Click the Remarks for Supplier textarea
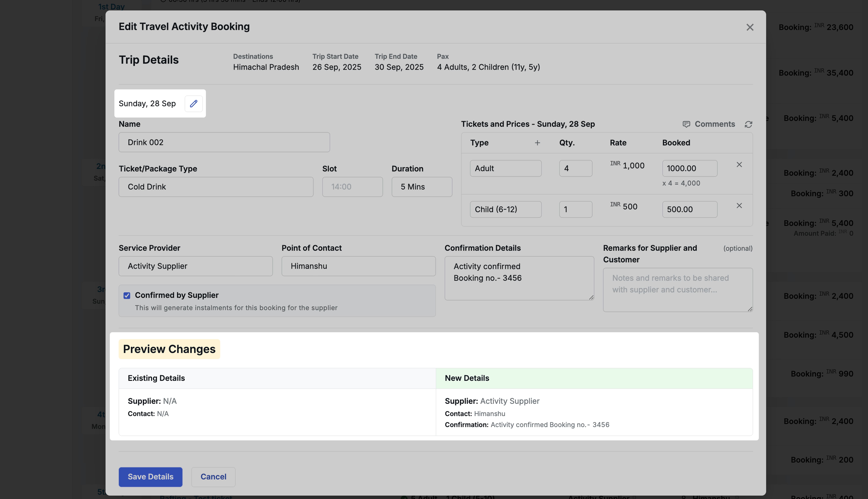This screenshot has height=499, width=868. (678, 290)
